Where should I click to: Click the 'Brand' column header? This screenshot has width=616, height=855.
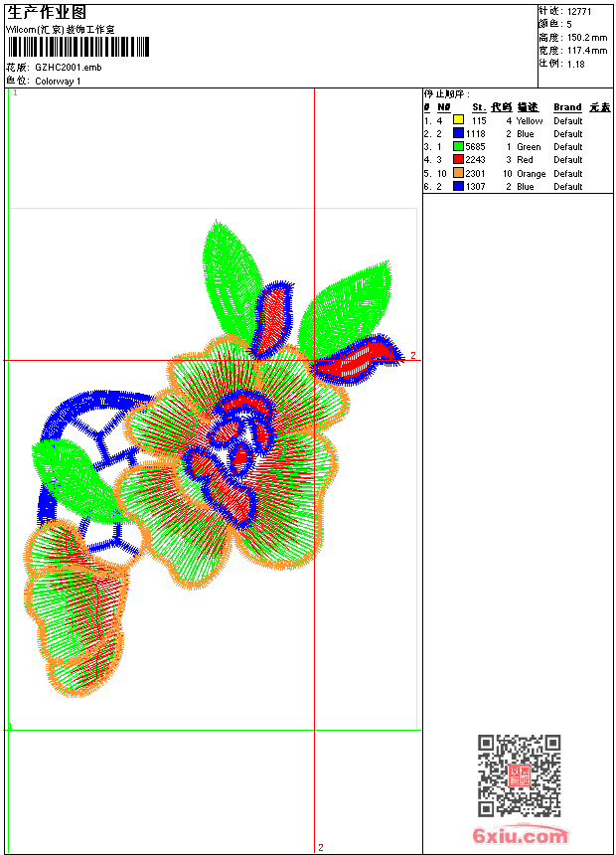[567, 107]
